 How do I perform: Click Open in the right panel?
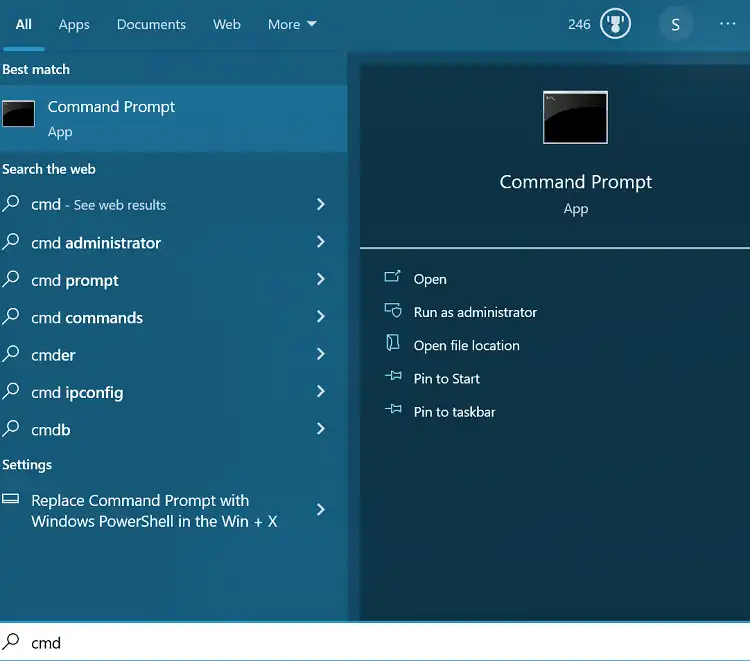coord(430,279)
